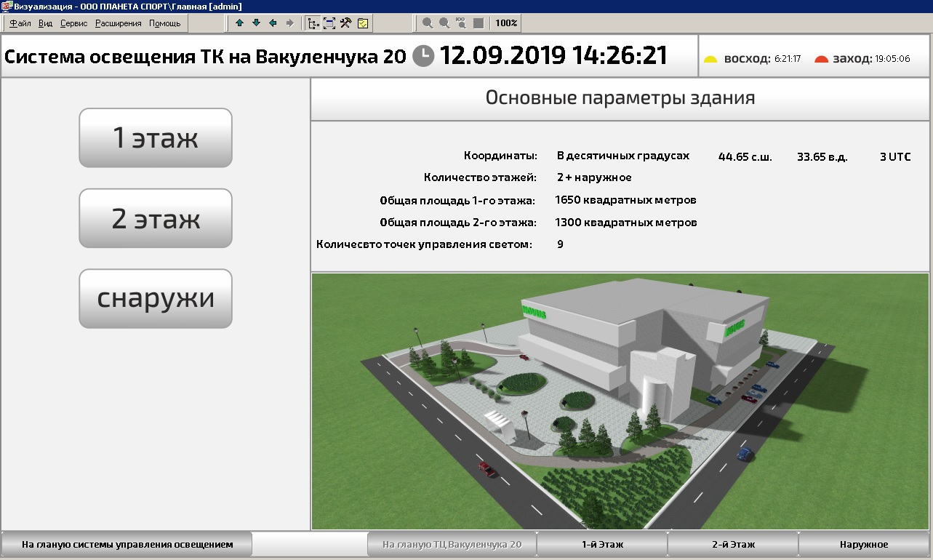The height and width of the screenshot is (560, 933).
Task: Open the hammer and wrench tools icon
Action: click(x=346, y=23)
